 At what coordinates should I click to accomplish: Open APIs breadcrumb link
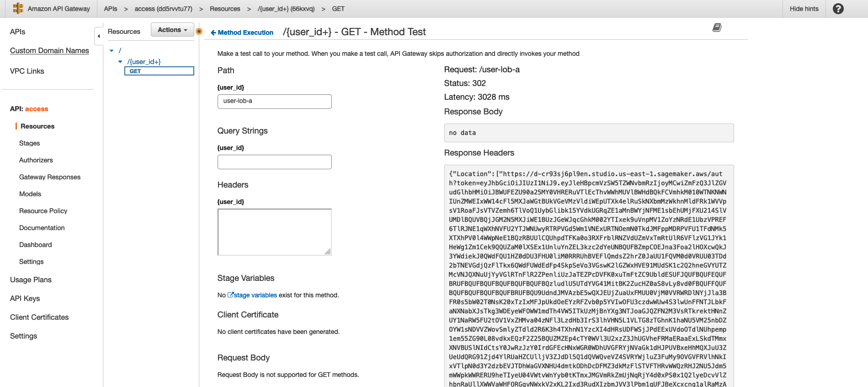click(111, 9)
